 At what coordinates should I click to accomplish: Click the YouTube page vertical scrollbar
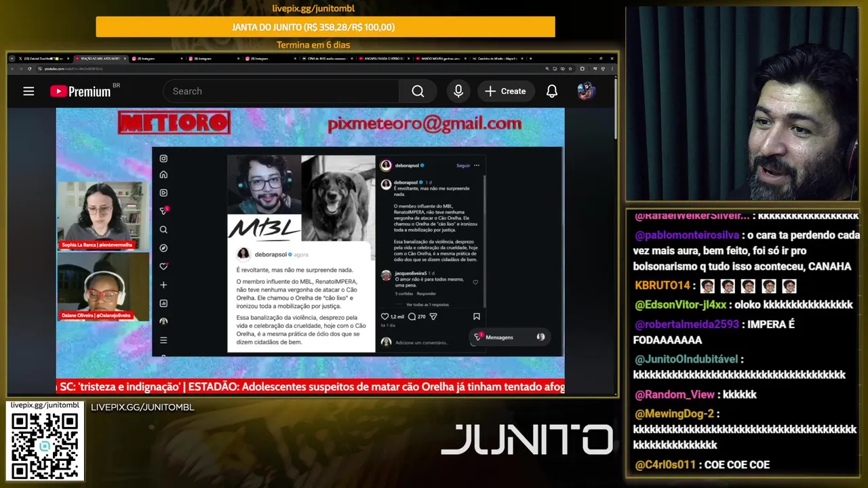tap(615, 108)
